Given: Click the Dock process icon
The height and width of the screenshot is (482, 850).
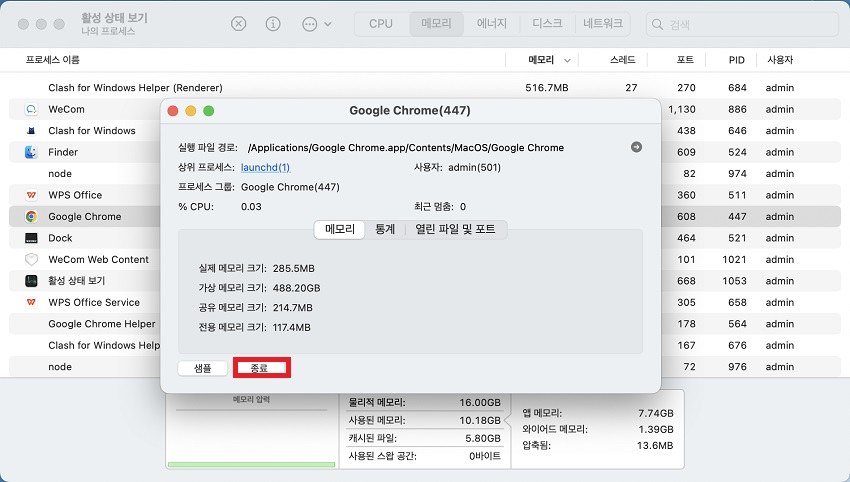Looking at the screenshot, I should point(31,238).
